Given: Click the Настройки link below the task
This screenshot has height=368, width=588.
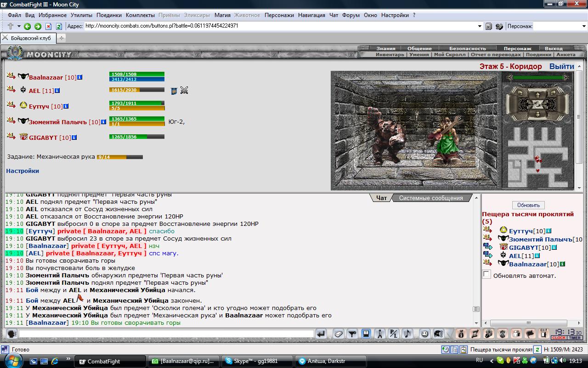Looking at the screenshot, I should tap(23, 171).
